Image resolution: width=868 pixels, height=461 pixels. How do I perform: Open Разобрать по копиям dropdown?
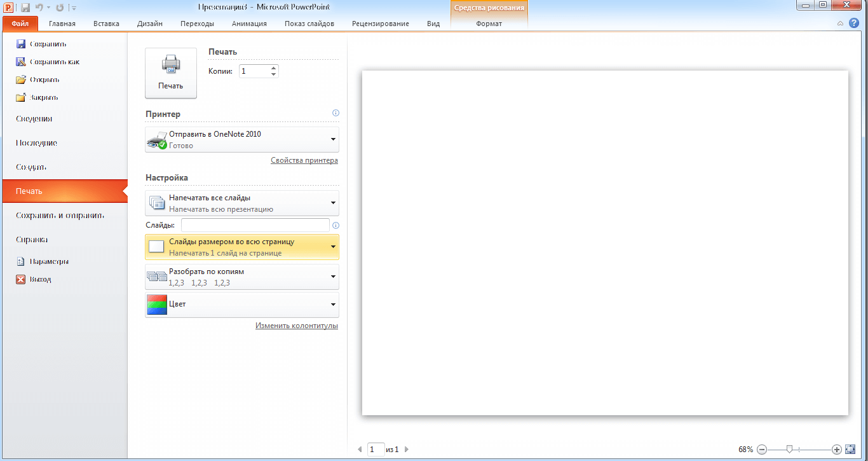click(x=333, y=277)
